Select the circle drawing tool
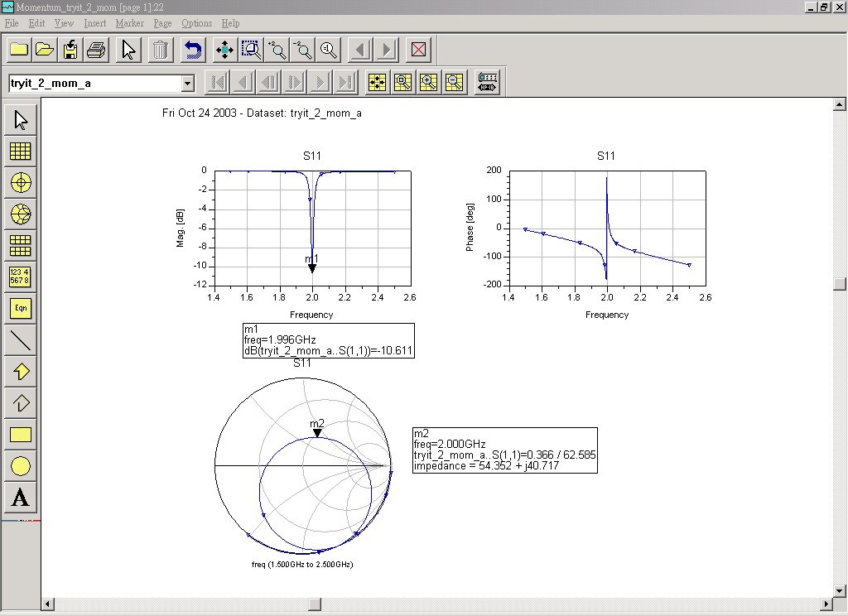Image resolution: width=848 pixels, height=616 pixels. click(21, 465)
